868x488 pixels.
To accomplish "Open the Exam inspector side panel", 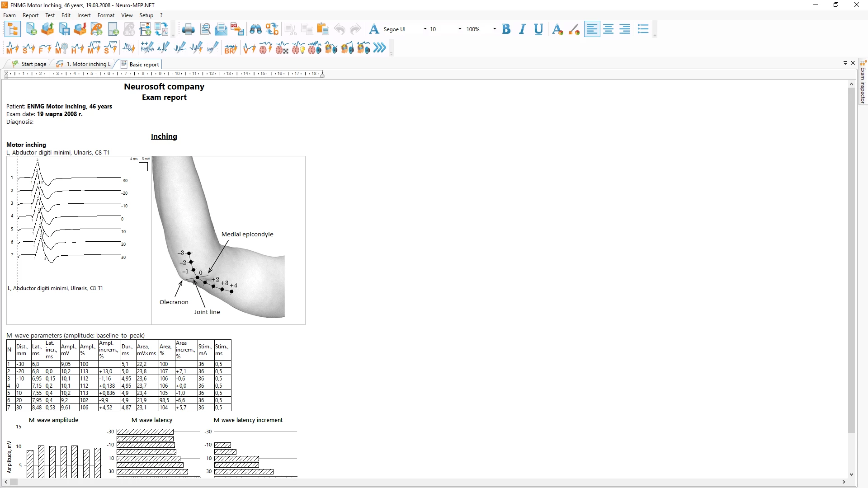I will 863,84.
